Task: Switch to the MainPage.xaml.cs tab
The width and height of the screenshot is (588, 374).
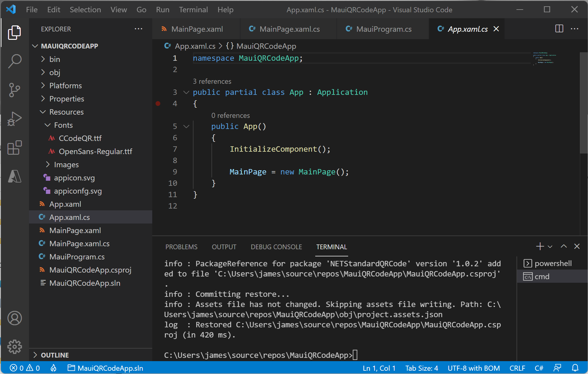Action: pos(288,29)
